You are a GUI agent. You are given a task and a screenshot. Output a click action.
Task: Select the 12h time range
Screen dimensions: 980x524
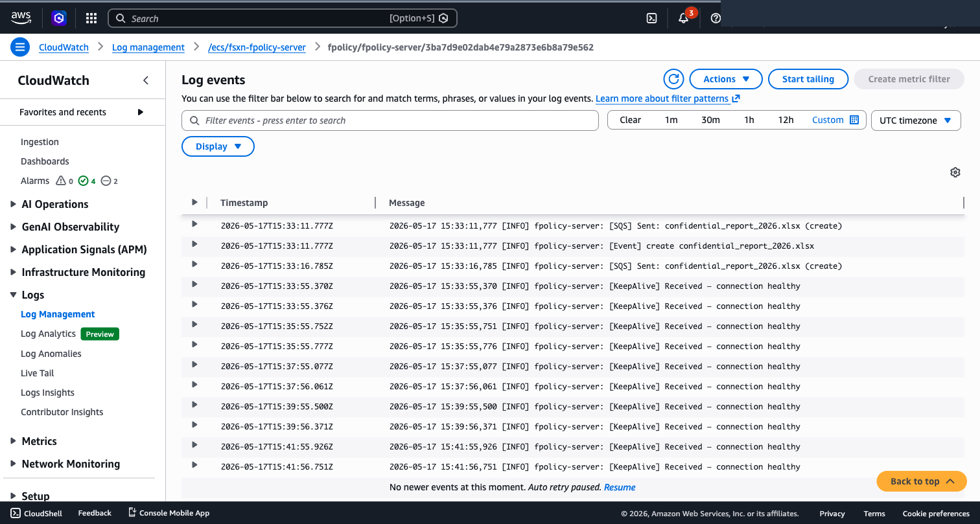(x=786, y=120)
